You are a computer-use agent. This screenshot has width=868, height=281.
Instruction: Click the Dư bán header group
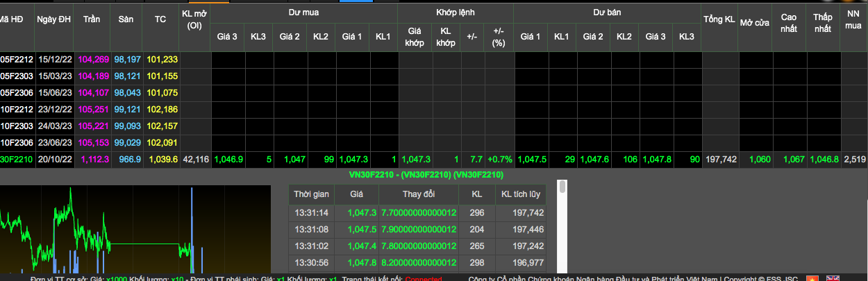606,12
